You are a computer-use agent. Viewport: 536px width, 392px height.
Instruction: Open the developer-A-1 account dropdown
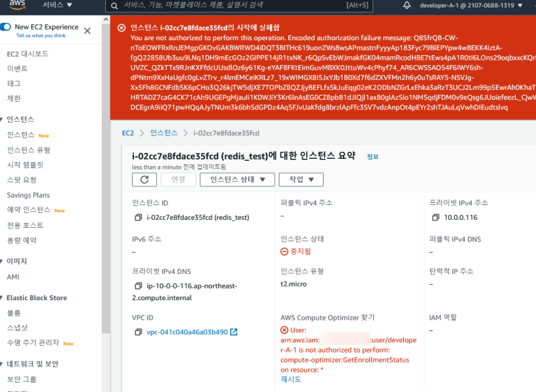click(x=471, y=5)
